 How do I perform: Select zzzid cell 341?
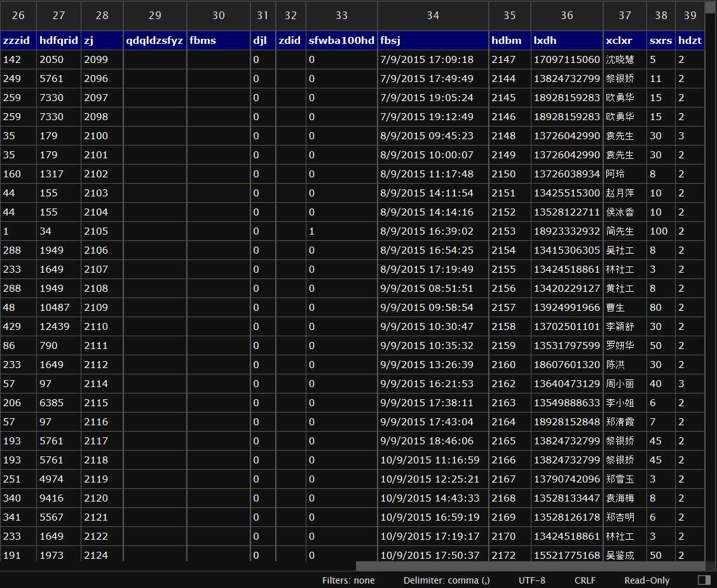click(x=18, y=517)
